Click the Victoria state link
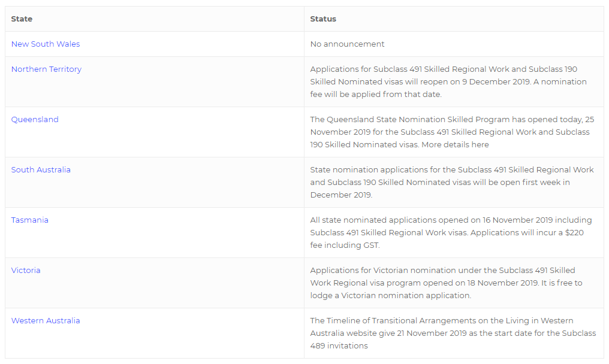Screen dimensions: 609x364 tap(26, 271)
